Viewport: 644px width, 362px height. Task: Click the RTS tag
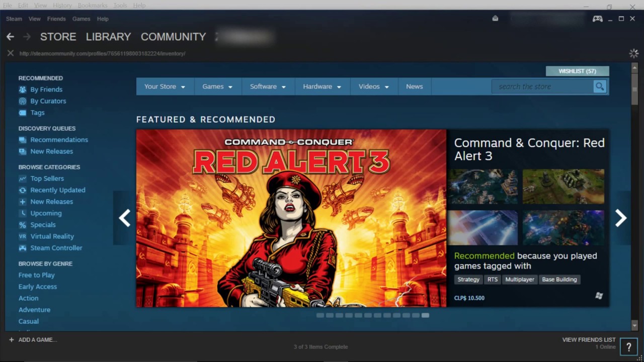[x=493, y=280]
